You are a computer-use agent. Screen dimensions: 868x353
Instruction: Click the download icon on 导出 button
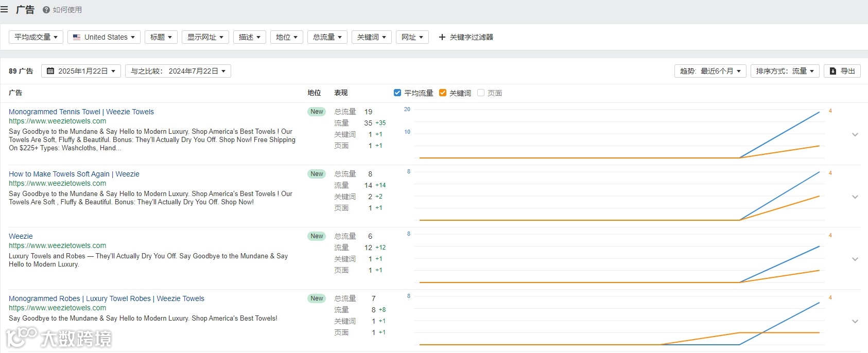[x=833, y=71]
